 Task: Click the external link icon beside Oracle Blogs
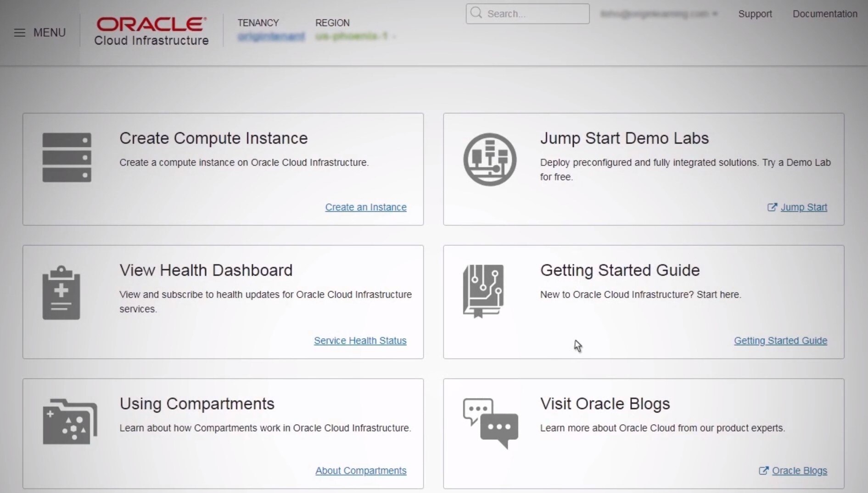pyautogui.click(x=763, y=471)
